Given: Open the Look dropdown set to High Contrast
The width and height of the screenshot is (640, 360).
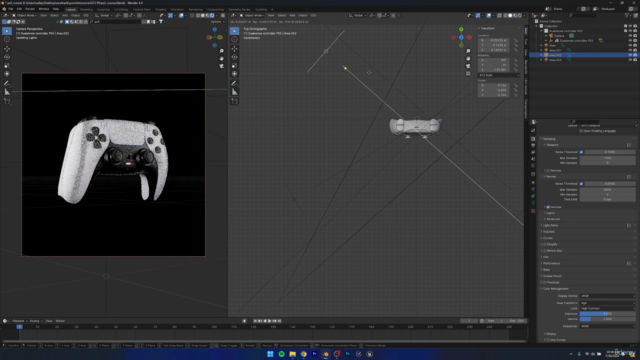Looking at the screenshot, I should 607,308.
